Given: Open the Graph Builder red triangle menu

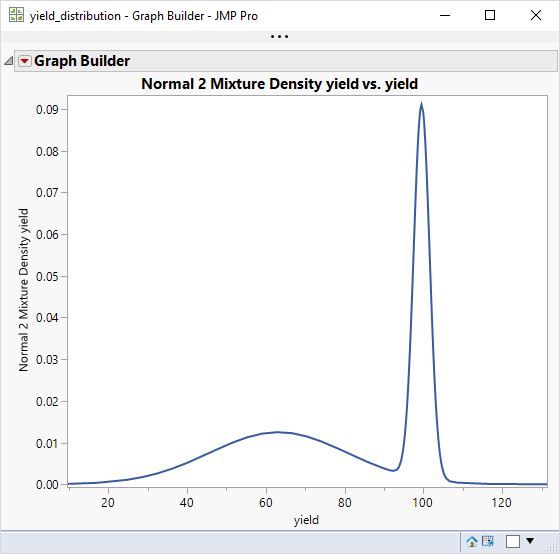Looking at the screenshot, I should click(x=25, y=61).
